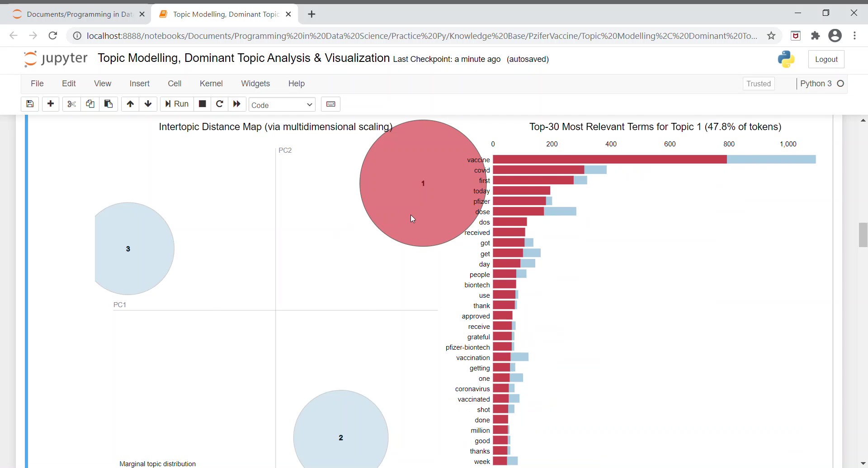Bookmark the page with the star
Viewport: 868px width, 468px height.
click(772, 36)
